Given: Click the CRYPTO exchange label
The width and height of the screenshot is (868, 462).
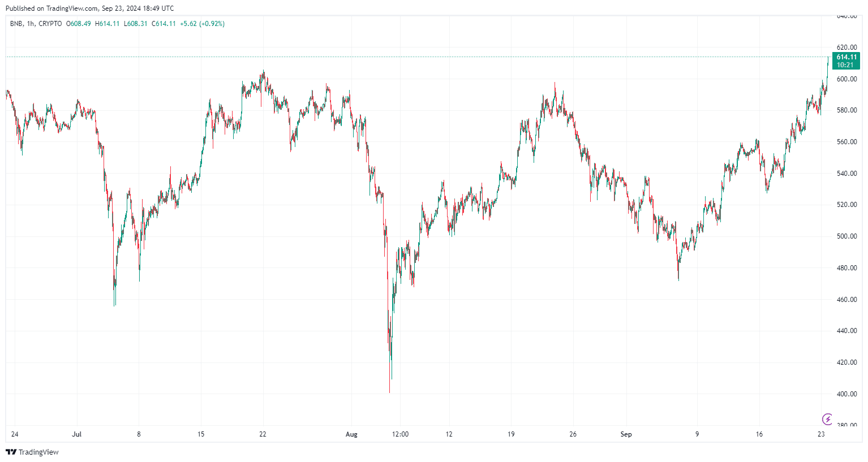Looking at the screenshot, I should click(x=50, y=24).
